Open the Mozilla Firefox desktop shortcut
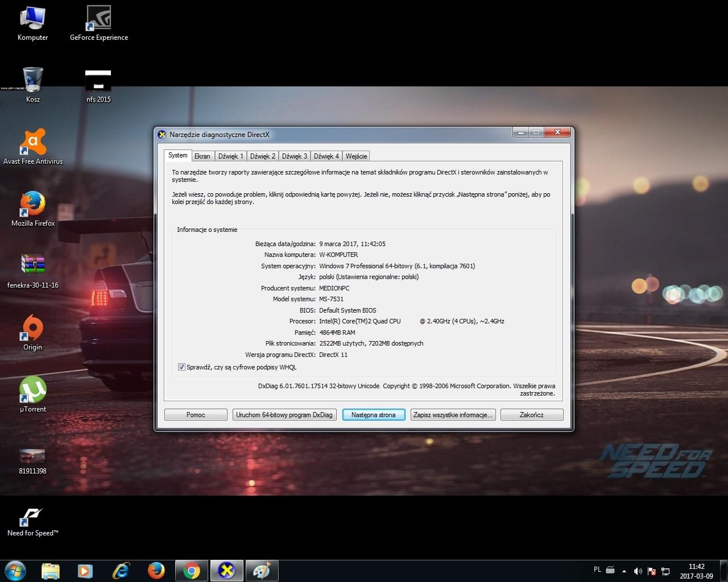728x582 pixels. click(x=32, y=205)
